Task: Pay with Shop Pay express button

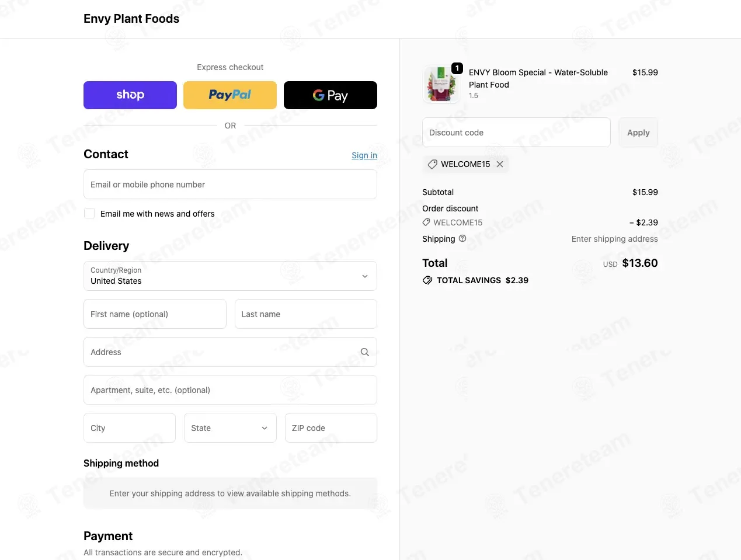Action: pos(130,95)
